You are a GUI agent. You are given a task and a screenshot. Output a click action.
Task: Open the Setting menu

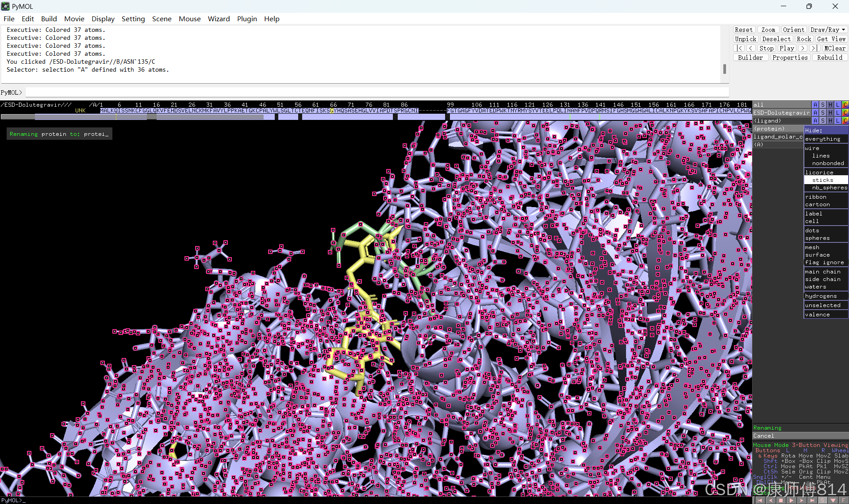coord(133,19)
